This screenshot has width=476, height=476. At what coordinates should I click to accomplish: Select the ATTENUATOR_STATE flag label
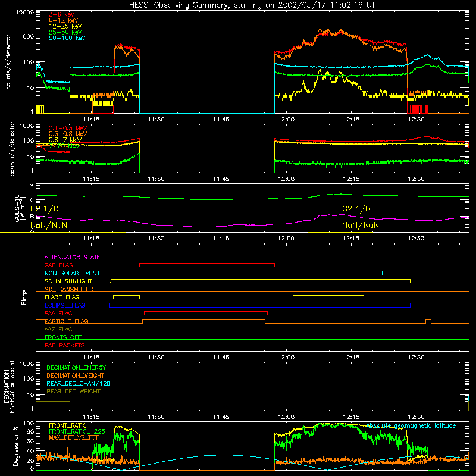point(72,257)
